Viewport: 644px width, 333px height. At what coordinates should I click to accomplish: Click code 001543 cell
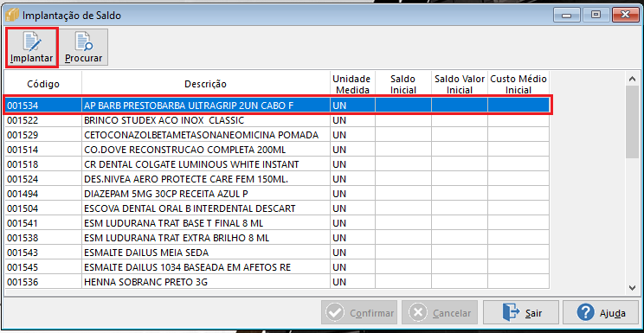pyautogui.click(x=43, y=253)
